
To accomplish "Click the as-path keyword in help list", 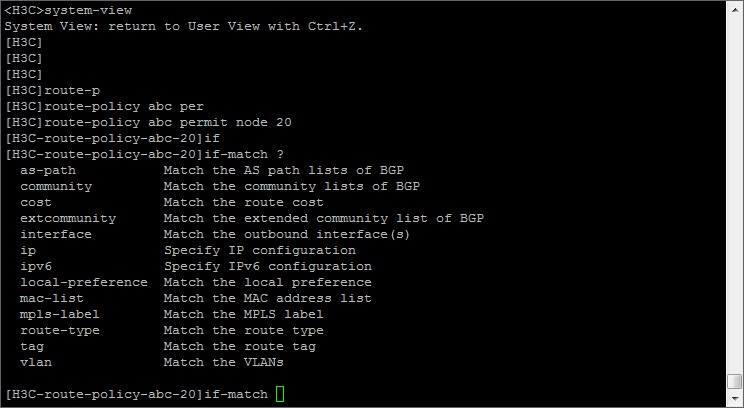I will coord(48,170).
